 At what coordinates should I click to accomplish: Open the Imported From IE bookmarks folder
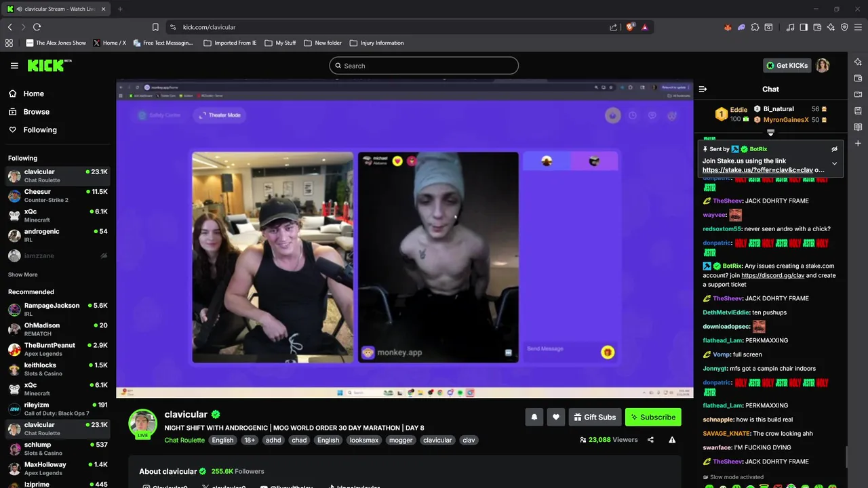coord(230,43)
